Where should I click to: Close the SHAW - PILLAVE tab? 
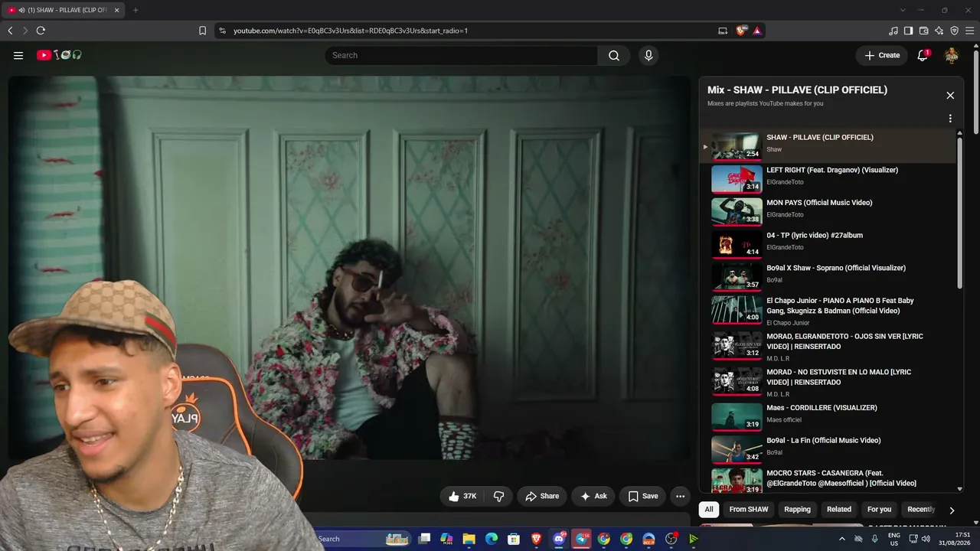118,10
